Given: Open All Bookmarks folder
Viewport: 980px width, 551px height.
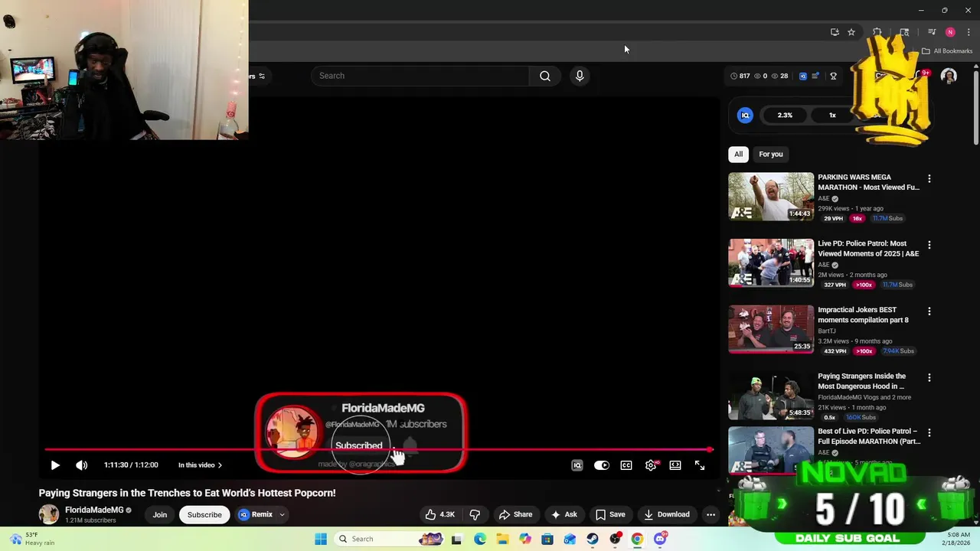Looking at the screenshot, I should 947,51.
